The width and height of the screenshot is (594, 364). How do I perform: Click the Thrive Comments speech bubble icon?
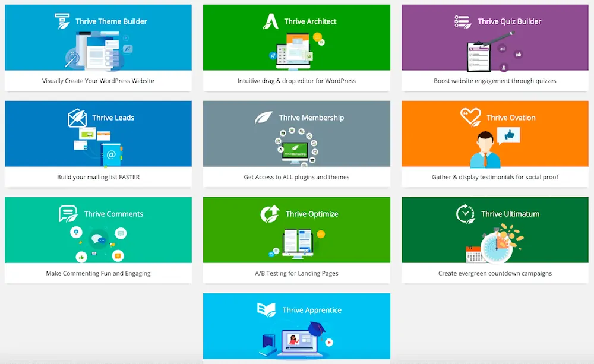[68, 214]
